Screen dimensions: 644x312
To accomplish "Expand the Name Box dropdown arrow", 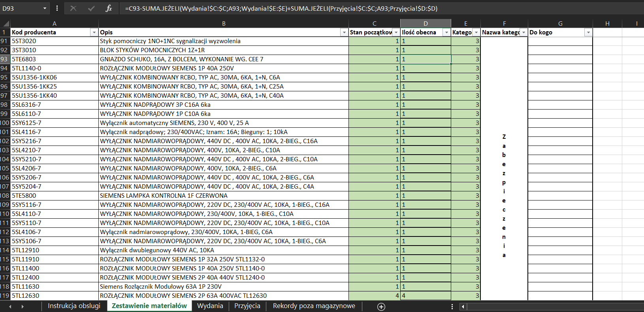I will pos(45,8).
